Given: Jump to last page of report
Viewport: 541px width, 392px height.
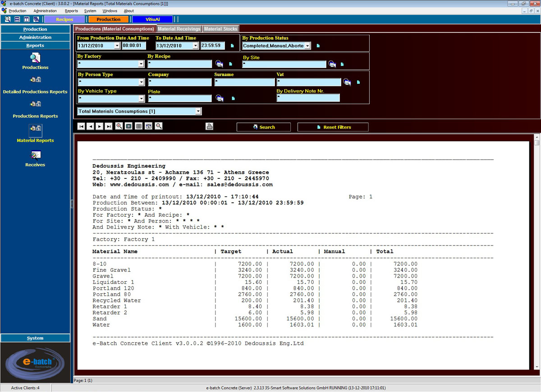Looking at the screenshot, I should click(x=108, y=127).
